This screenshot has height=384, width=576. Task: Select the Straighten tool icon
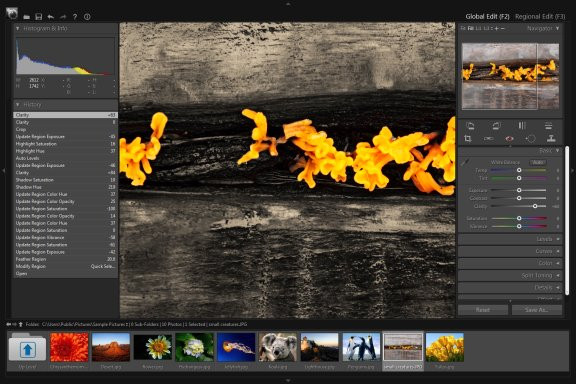489,139
